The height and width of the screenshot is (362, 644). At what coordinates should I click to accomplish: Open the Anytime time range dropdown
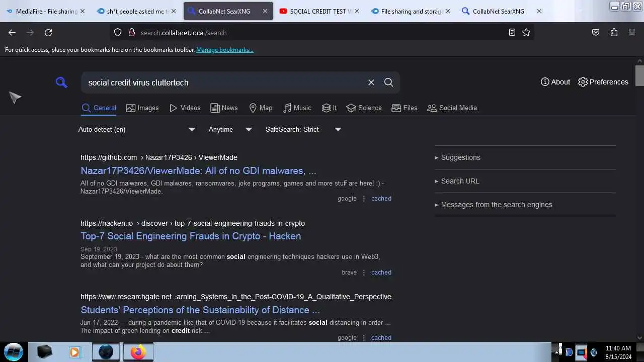pyautogui.click(x=230, y=129)
